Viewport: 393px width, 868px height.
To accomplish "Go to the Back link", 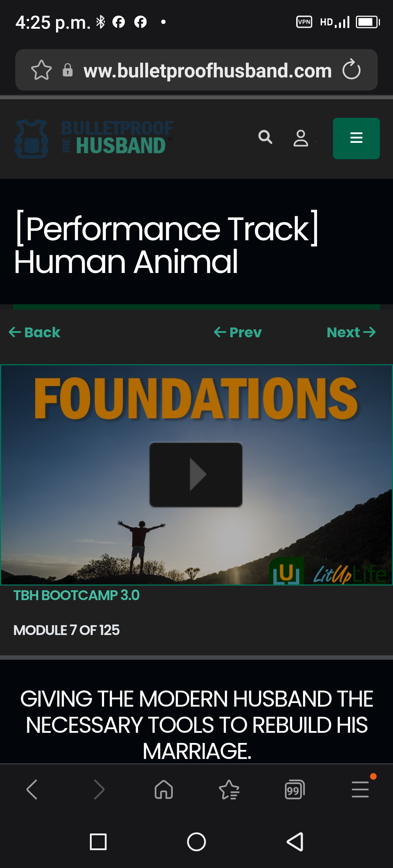I will (x=35, y=332).
